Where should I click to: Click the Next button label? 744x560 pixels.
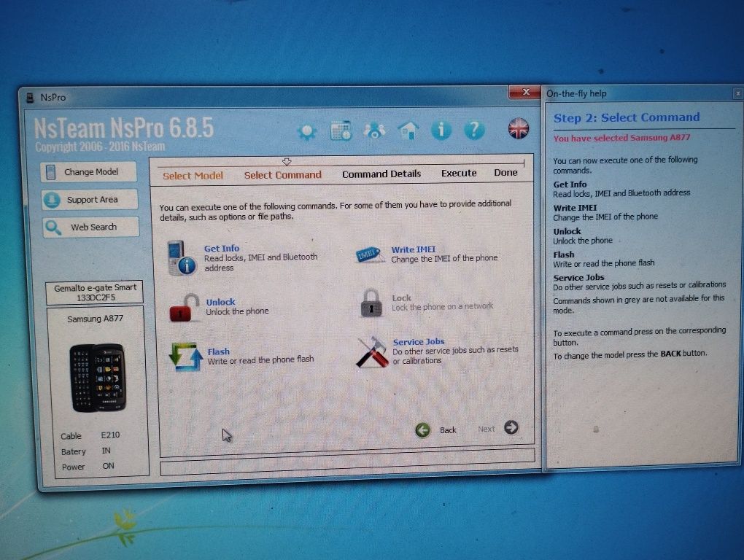tap(487, 429)
